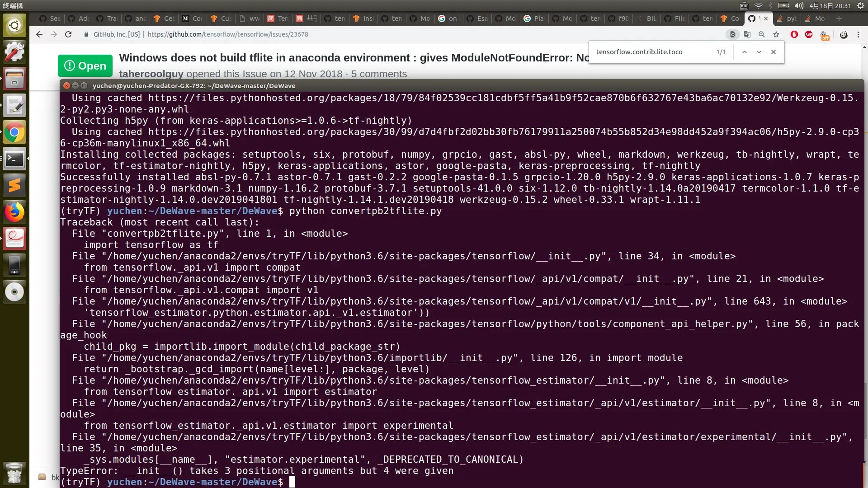
Task: Click the network/wifi status icon
Action: coord(758,5)
